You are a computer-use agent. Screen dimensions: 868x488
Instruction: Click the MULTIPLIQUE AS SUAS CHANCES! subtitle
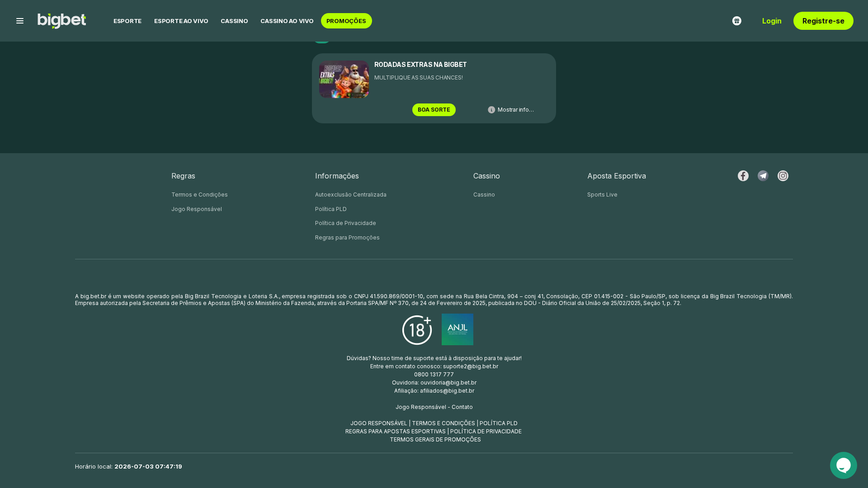click(419, 78)
